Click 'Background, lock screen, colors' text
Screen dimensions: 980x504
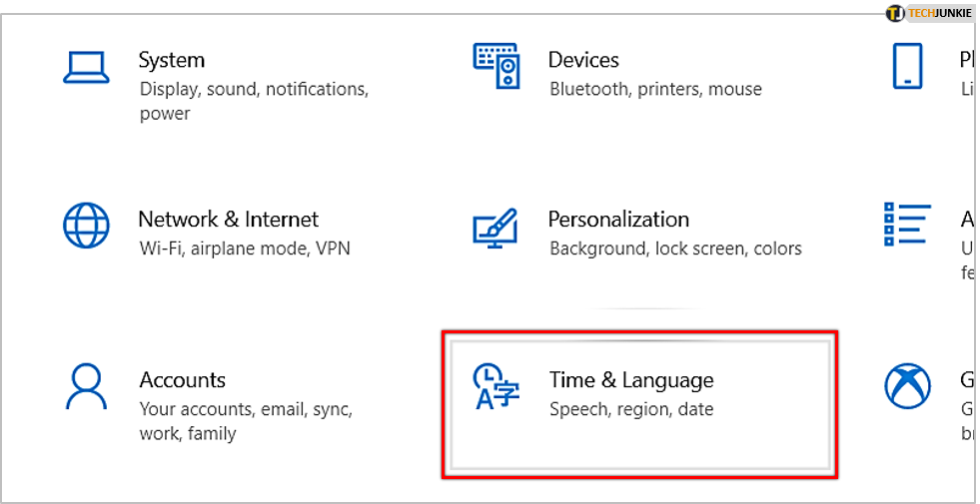click(x=675, y=249)
